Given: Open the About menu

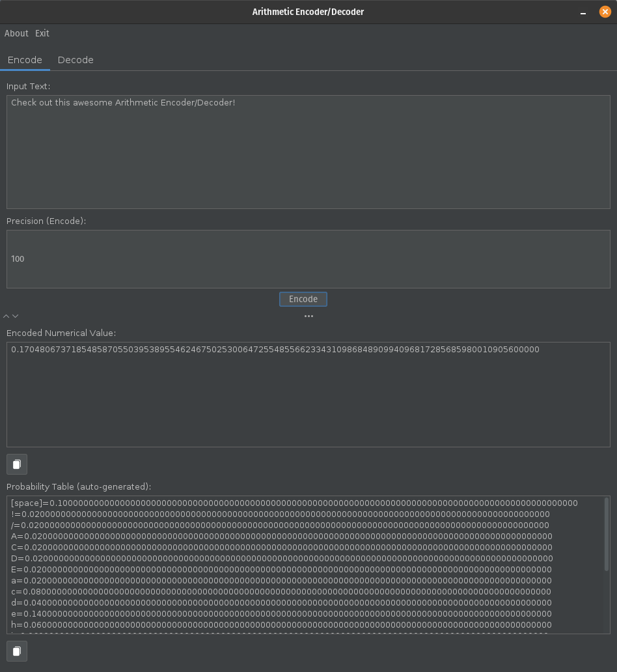Looking at the screenshot, I should click(x=16, y=33).
